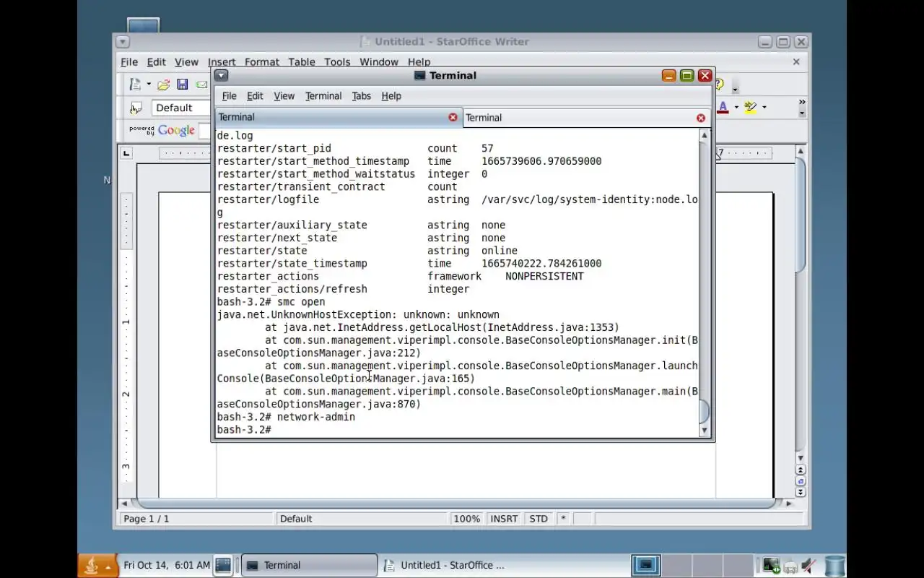The height and width of the screenshot is (578, 924).
Task: Save document with the floppy disk icon
Action: pyautogui.click(x=182, y=85)
